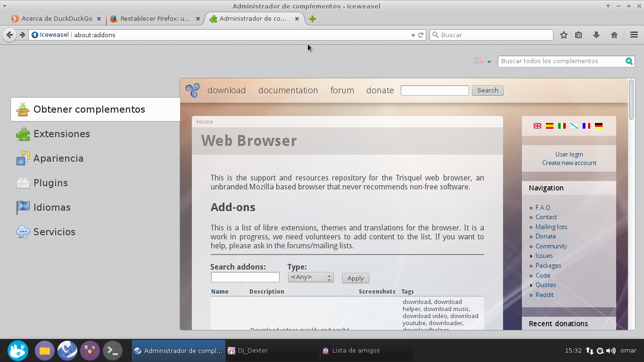
Task: Launch the file manager from taskbar
Action: (x=45, y=351)
